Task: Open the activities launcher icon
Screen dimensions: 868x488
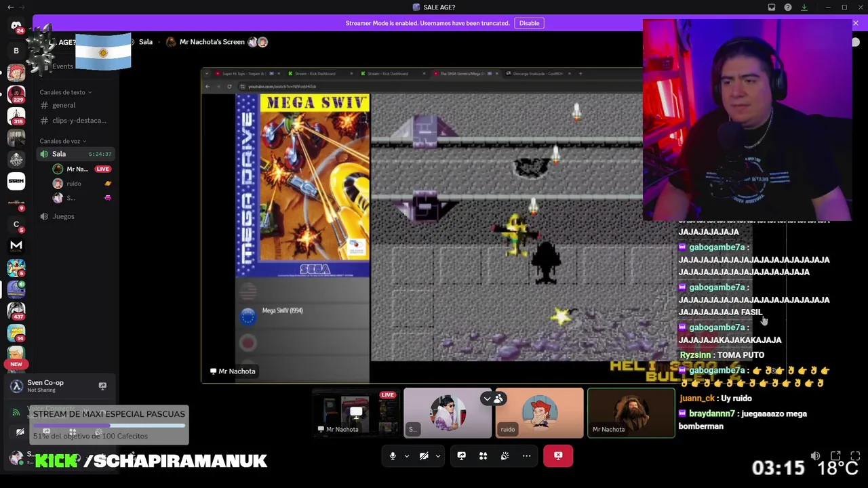Action: pyautogui.click(x=483, y=456)
